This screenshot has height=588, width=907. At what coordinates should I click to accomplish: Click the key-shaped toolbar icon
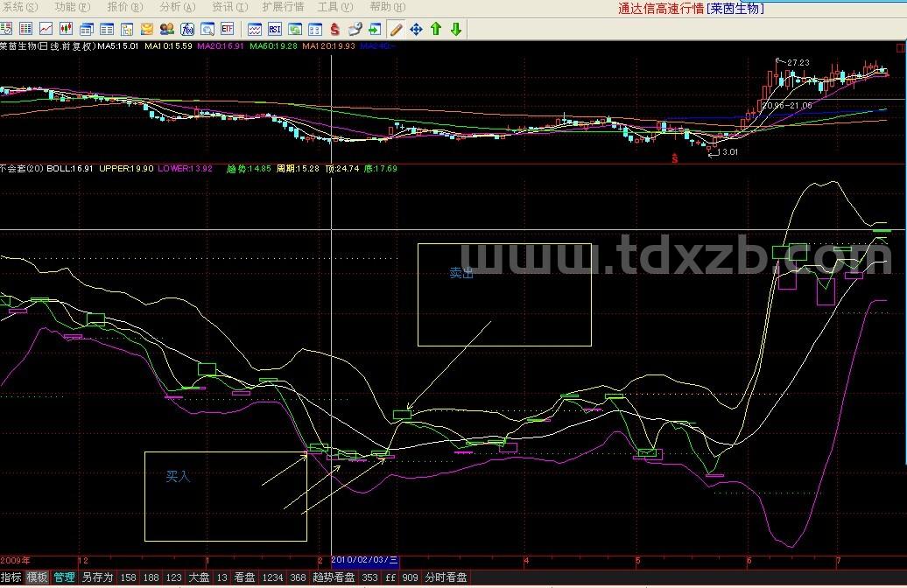click(355, 28)
